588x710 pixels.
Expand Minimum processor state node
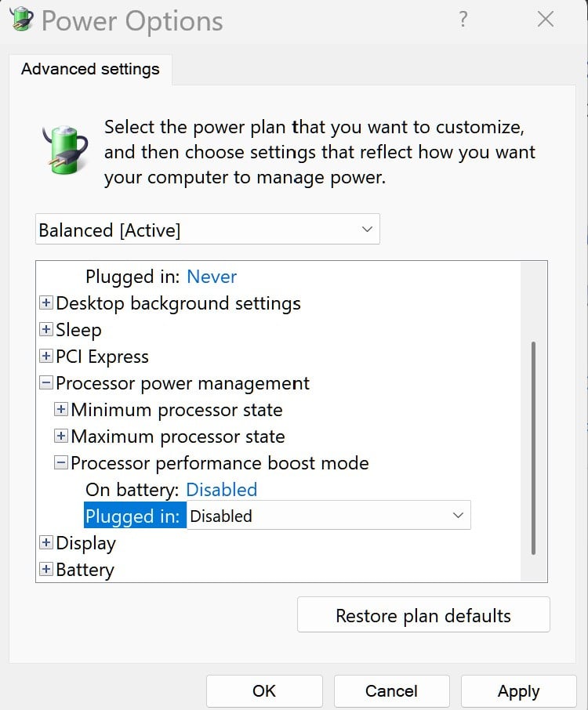point(60,409)
